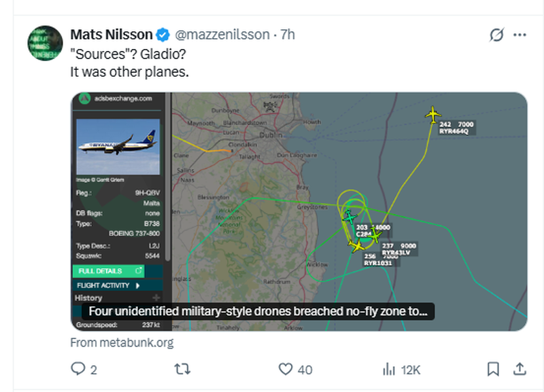Open the three-dot more options menu

520,35
